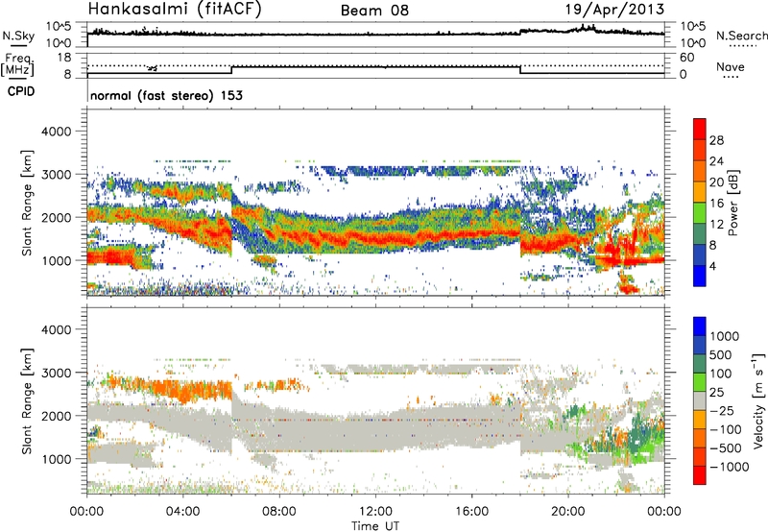Click the blue top segment of the velocity colorbar
Screen dimensions: 768x532
point(700,326)
